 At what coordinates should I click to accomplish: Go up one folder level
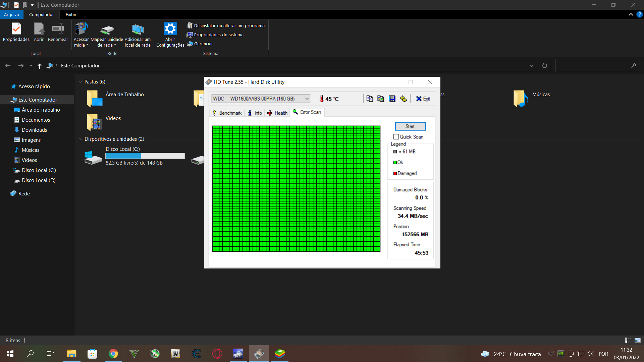40,66
